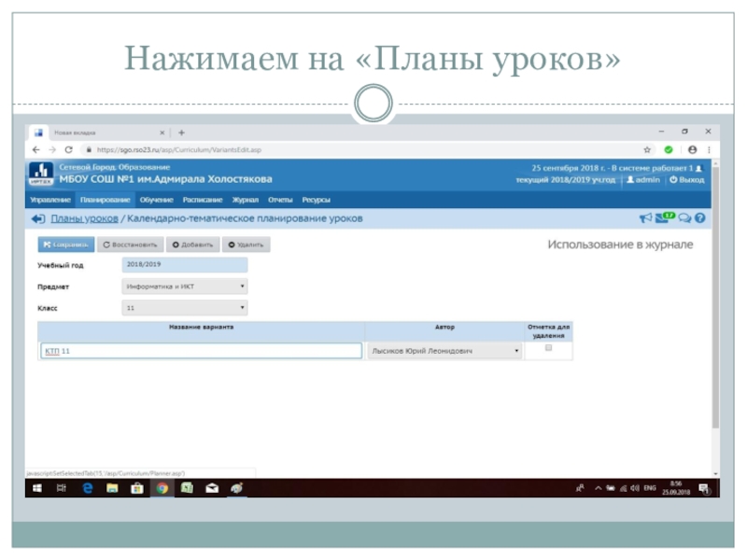Image resolution: width=747 pixels, height=560 pixels.
Task: Tick the deletion mark checkbox for КТП 11
Action: pos(548,348)
